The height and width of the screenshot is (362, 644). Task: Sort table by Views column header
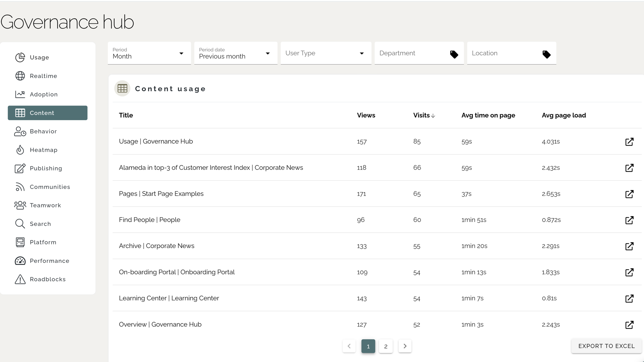pyautogui.click(x=366, y=115)
